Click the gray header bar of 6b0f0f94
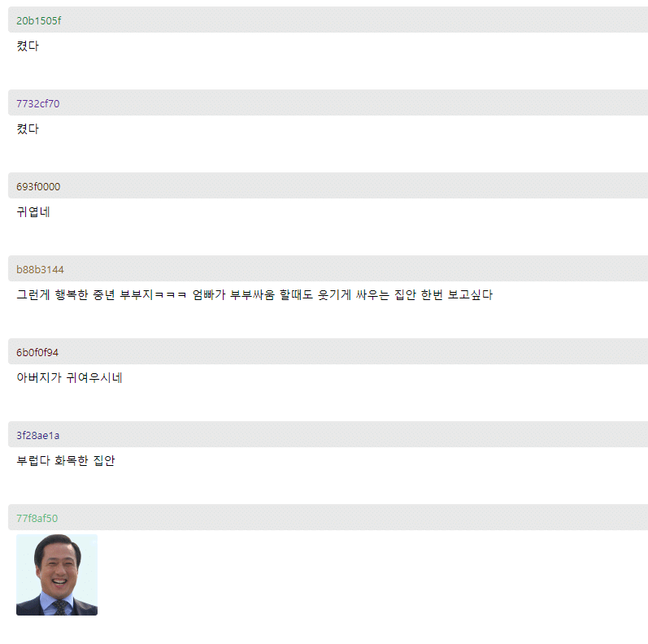 [x=328, y=351]
